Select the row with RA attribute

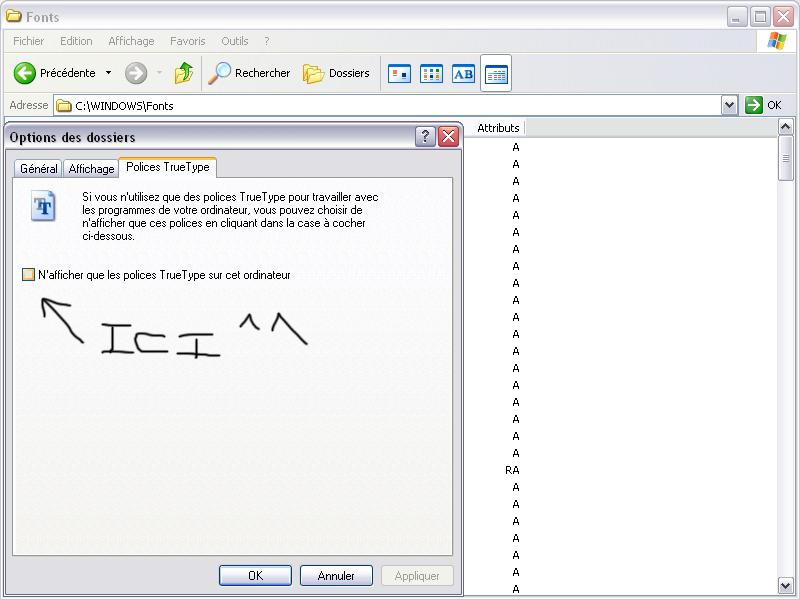[512, 470]
